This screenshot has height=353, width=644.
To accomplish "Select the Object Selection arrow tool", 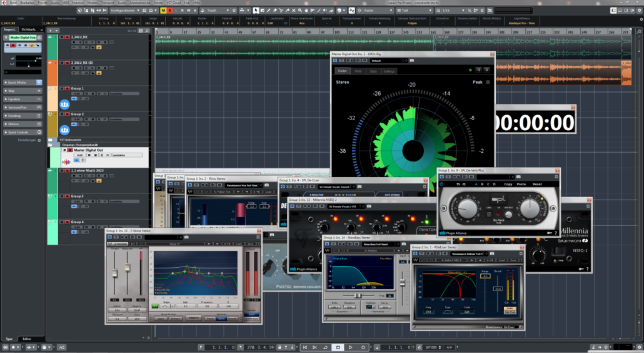I will (x=256, y=10).
